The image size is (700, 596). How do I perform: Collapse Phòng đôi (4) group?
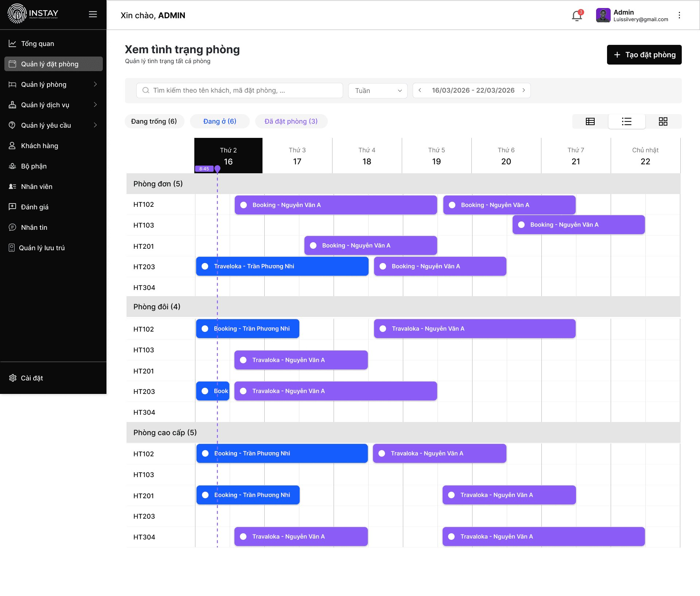(403, 307)
